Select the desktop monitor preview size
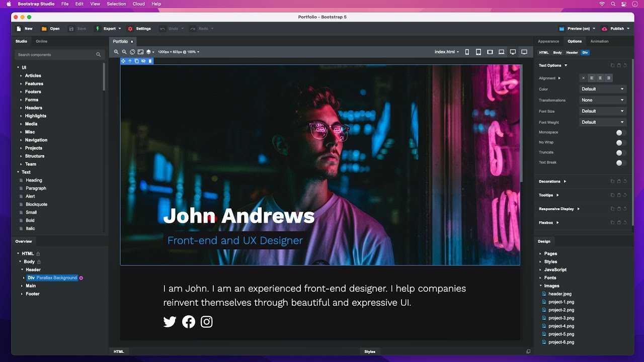644x362 pixels. (513, 52)
